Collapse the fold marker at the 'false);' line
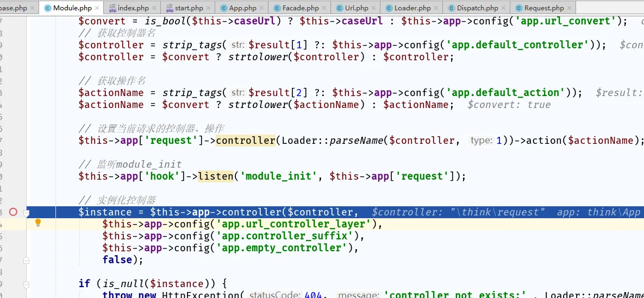The image size is (644, 298). (26, 261)
